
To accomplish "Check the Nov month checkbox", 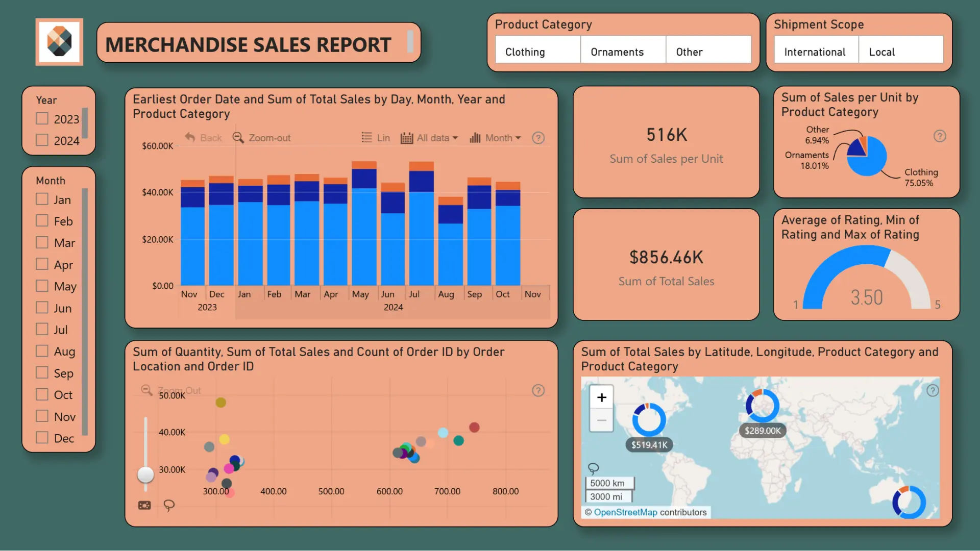I will (42, 416).
